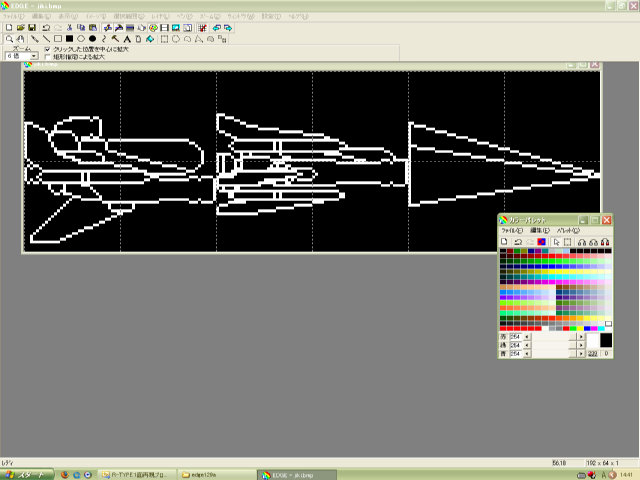Image resolution: width=640 pixels, height=480 pixels.
Task: Open the zoom factor dropdown
Action: point(35,56)
